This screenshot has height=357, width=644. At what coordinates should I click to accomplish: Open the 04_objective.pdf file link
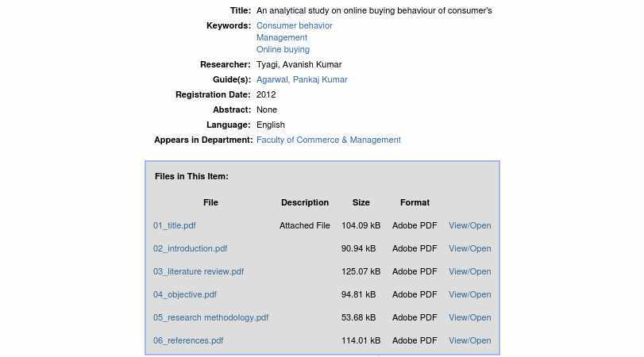(x=184, y=294)
